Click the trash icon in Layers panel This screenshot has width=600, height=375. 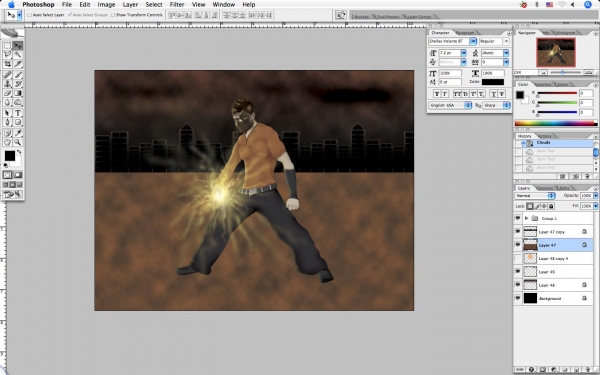coord(586,370)
